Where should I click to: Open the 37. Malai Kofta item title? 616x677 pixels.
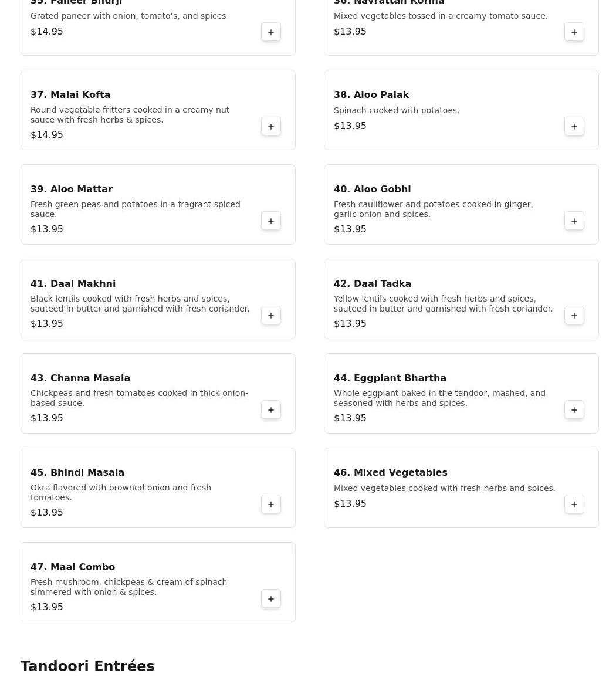click(x=70, y=95)
